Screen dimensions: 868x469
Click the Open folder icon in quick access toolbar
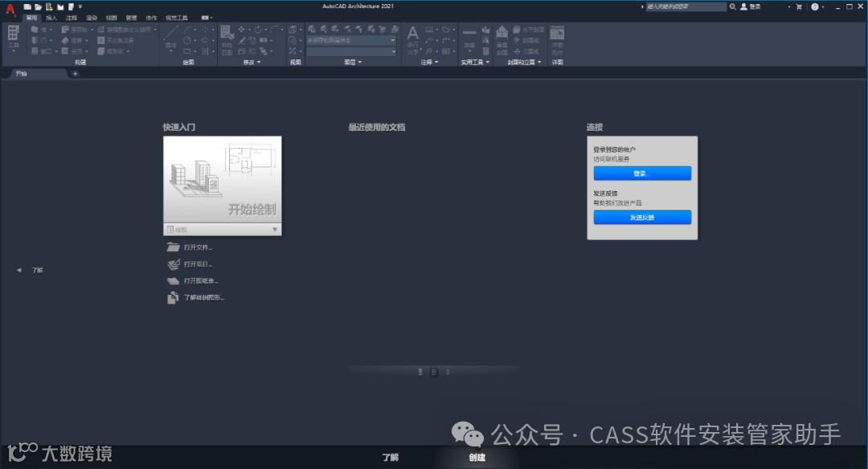[39, 6]
